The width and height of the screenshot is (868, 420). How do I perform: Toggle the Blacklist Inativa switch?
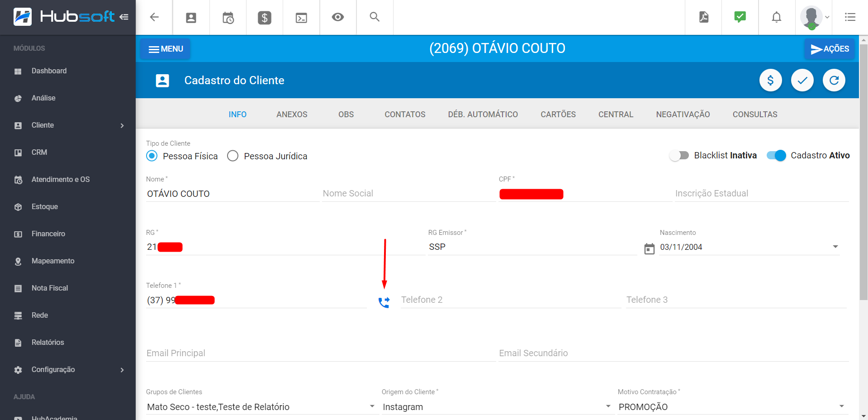point(679,156)
